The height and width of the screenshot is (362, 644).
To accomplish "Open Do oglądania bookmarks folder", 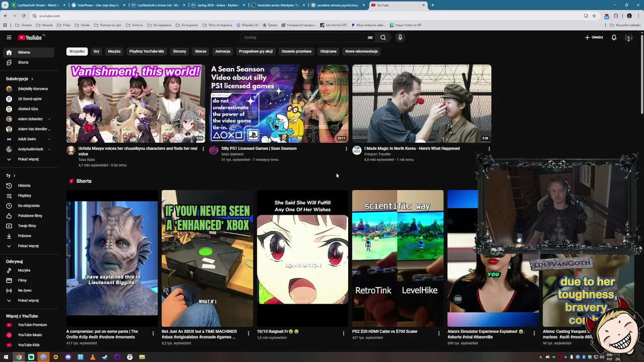I will coord(159,25).
